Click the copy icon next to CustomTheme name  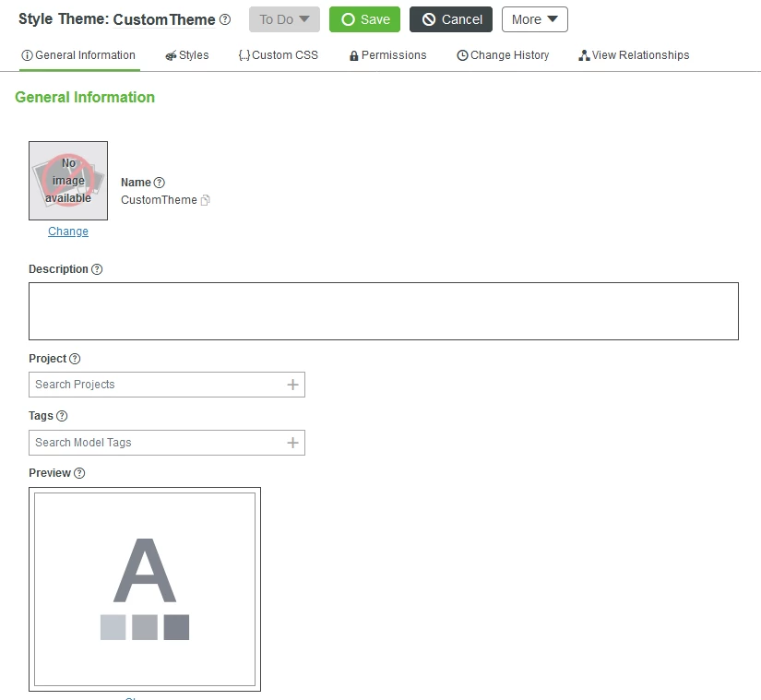coord(206,199)
